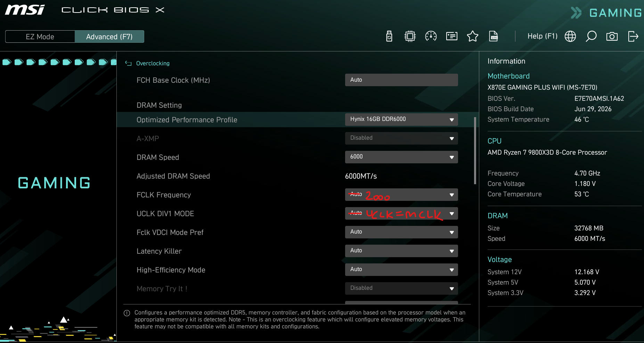The width and height of the screenshot is (644, 343).
Task: Click the BIOS version E7E70AMSI.1A62
Action: tap(599, 99)
